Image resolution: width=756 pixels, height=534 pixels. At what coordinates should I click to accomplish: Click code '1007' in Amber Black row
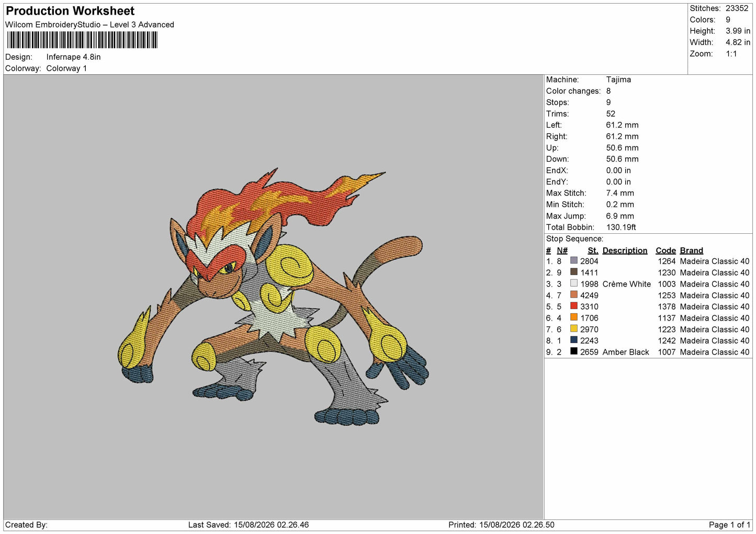click(667, 352)
